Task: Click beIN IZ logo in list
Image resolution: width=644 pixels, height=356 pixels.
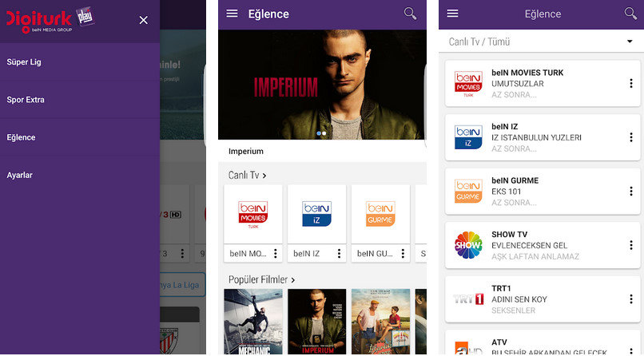Action: click(468, 137)
